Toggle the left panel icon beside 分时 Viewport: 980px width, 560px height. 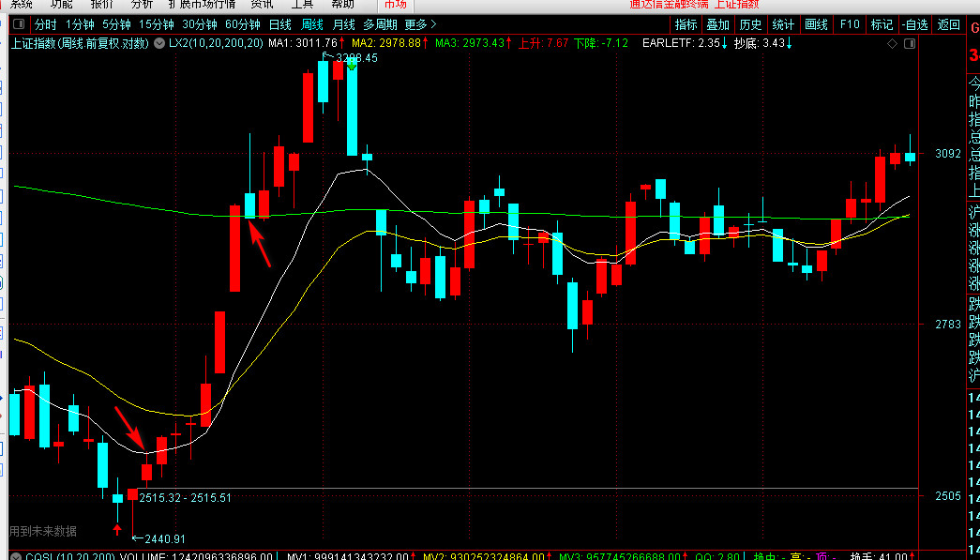point(19,24)
